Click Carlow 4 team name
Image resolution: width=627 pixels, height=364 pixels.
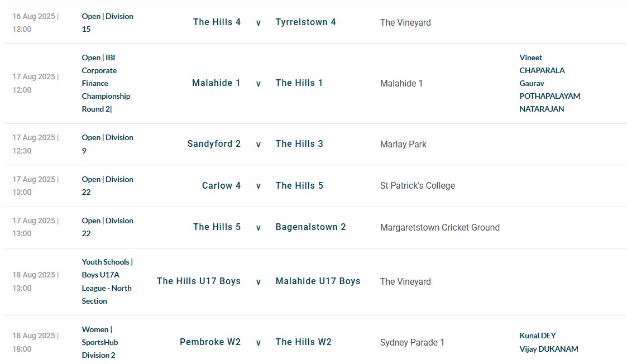[x=221, y=185]
